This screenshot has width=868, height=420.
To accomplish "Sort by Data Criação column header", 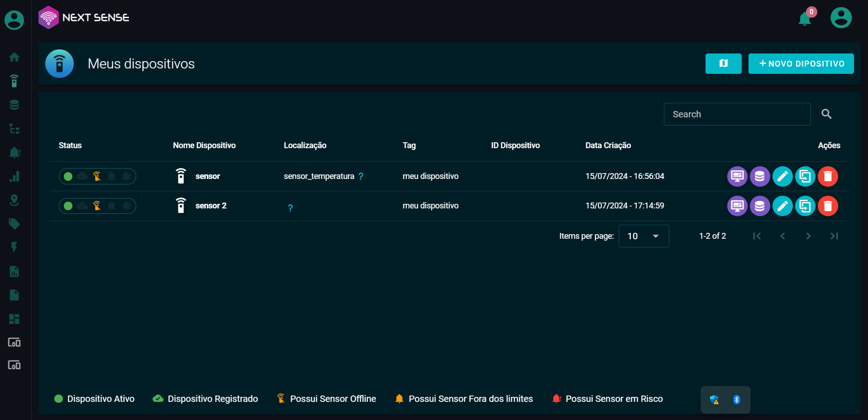I will (608, 145).
